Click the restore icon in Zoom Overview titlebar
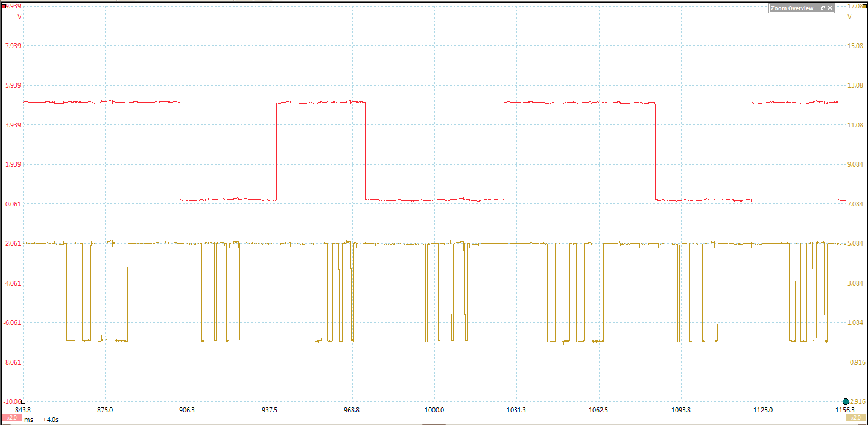The height and width of the screenshot is (425, 868). pyautogui.click(x=822, y=8)
